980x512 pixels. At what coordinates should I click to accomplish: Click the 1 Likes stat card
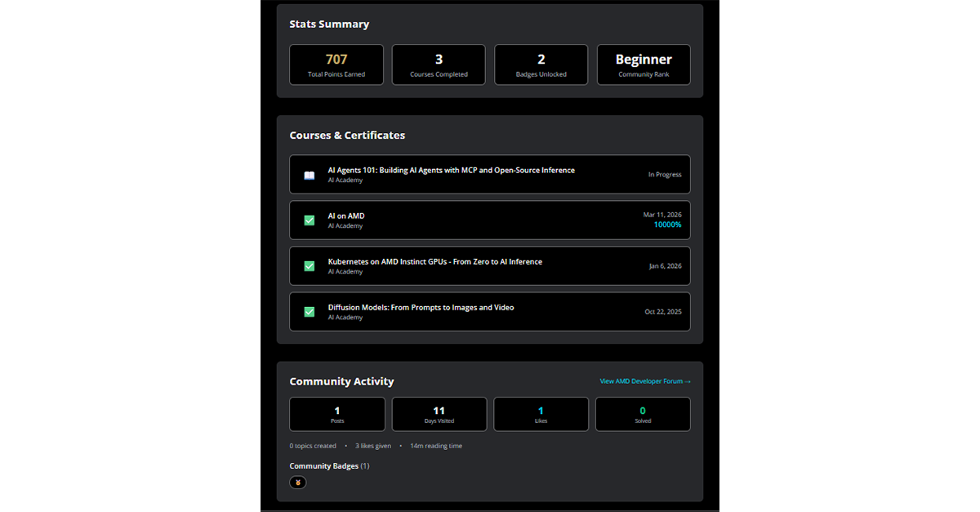(541, 414)
